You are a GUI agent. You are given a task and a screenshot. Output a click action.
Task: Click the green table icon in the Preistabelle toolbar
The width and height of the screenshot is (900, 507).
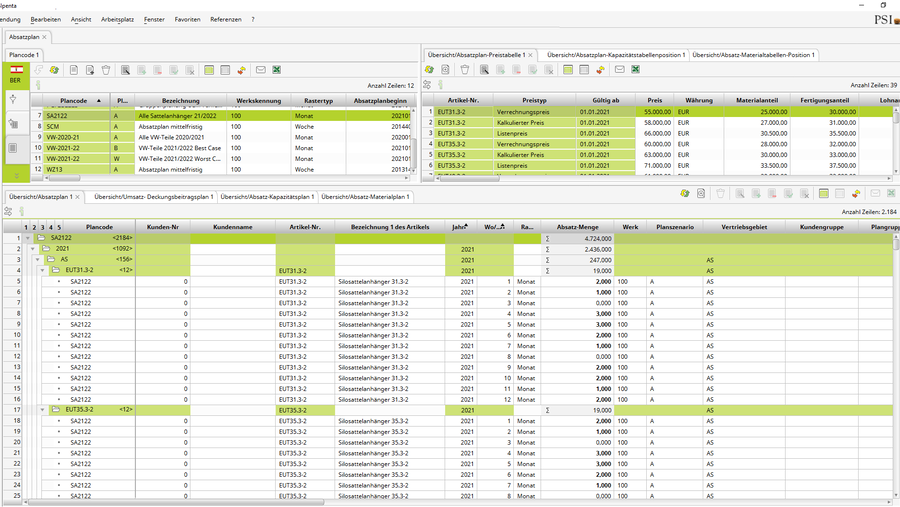(x=568, y=69)
